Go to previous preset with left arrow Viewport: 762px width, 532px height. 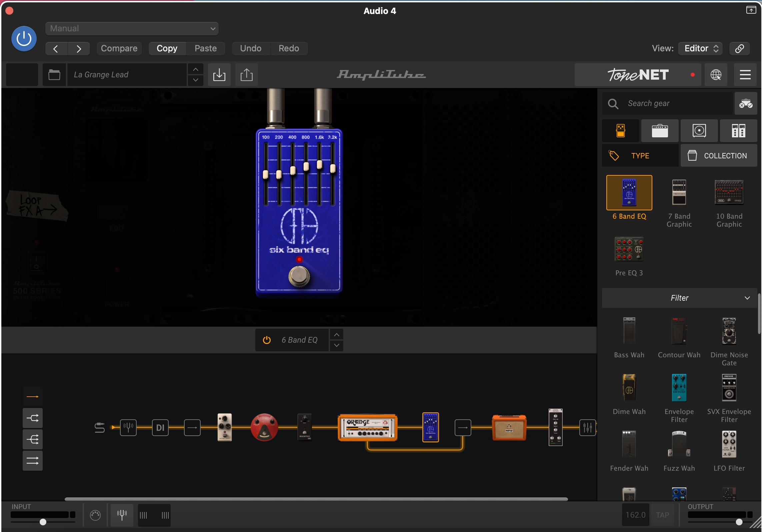tap(56, 49)
